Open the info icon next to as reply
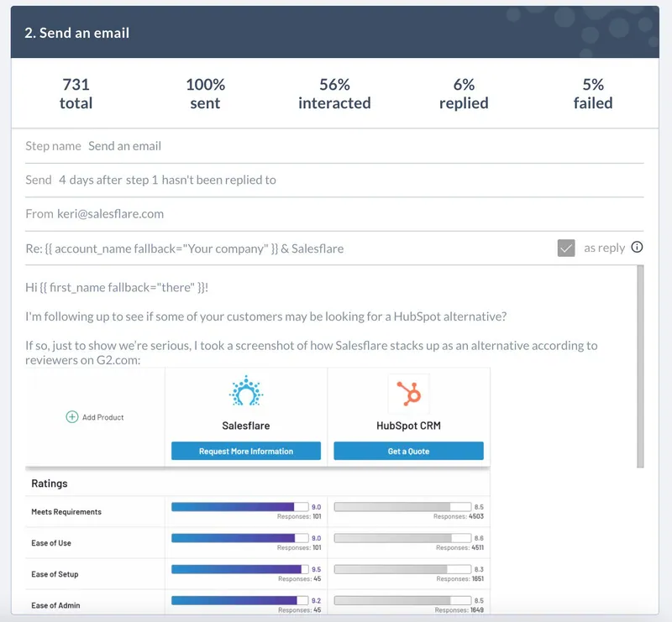The image size is (672, 622). point(637,247)
